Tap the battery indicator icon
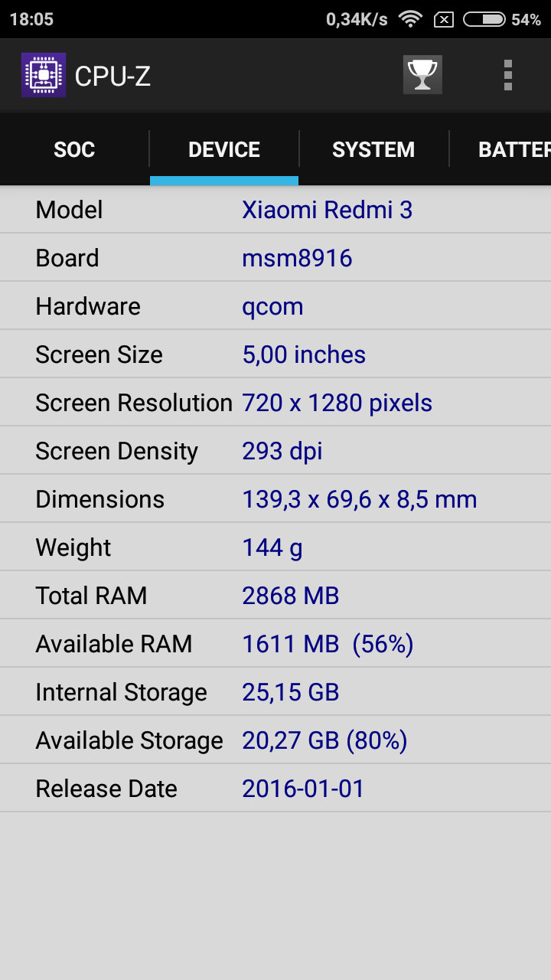Screen dimensions: 551x980 click(x=484, y=19)
